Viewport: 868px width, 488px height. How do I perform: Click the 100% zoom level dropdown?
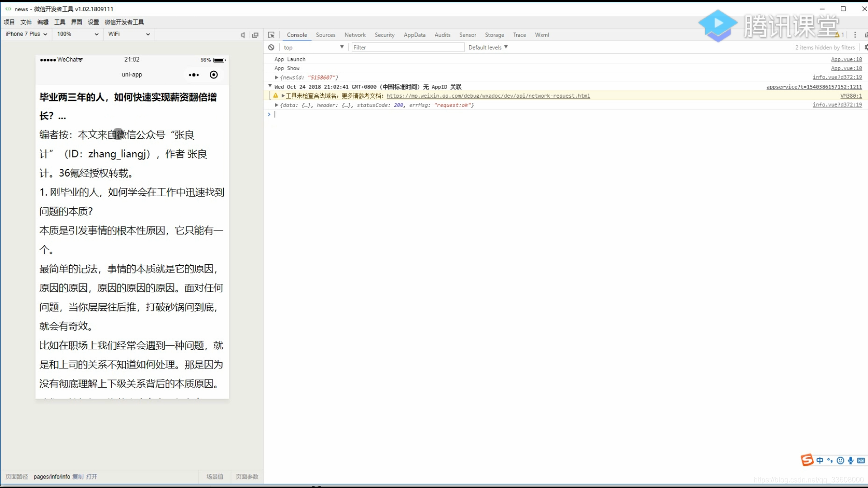pyautogui.click(x=76, y=34)
